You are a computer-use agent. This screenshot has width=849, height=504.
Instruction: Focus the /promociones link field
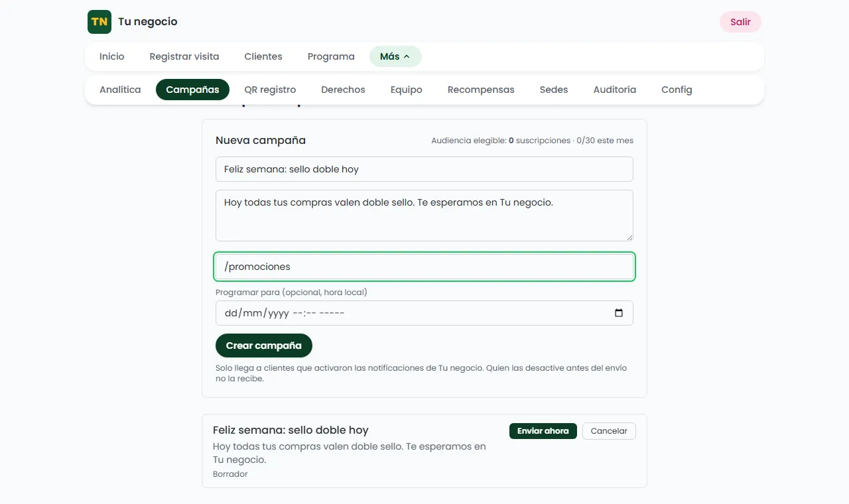(x=424, y=267)
